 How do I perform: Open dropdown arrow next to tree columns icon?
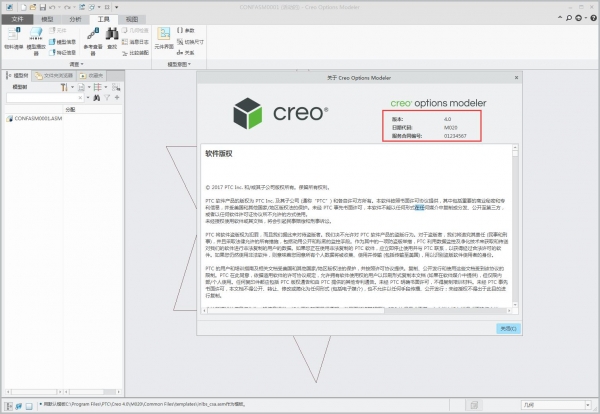coord(106,87)
